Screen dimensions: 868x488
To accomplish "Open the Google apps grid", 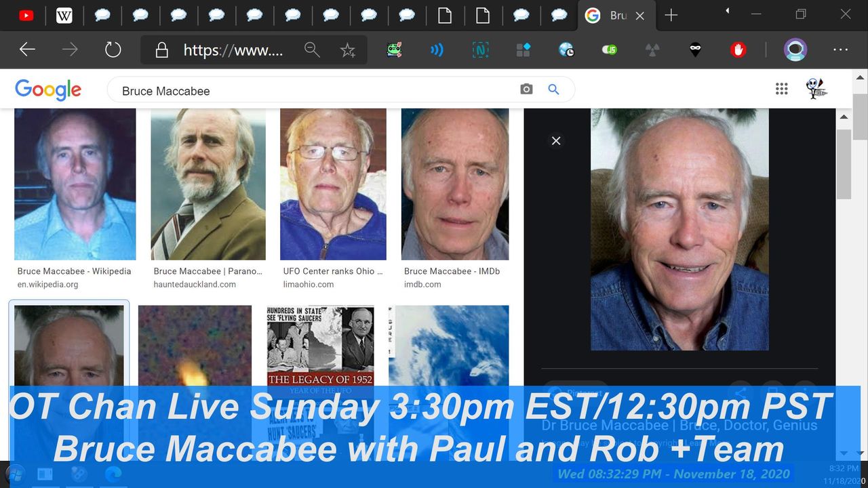I will [x=781, y=89].
